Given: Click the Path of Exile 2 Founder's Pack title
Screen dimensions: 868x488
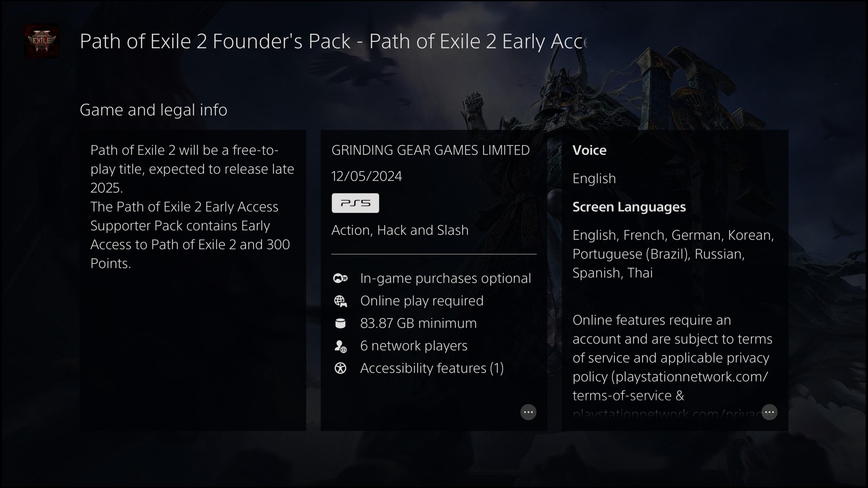Looking at the screenshot, I should coord(333,42).
